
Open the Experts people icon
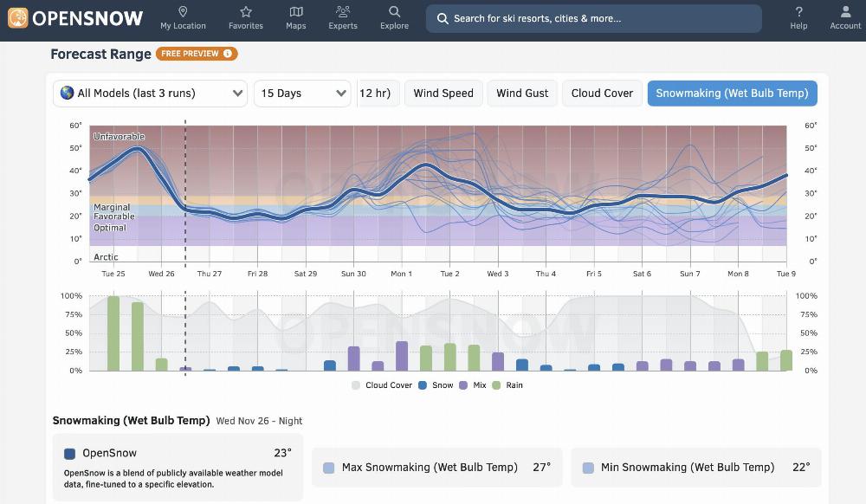(x=343, y=12)
